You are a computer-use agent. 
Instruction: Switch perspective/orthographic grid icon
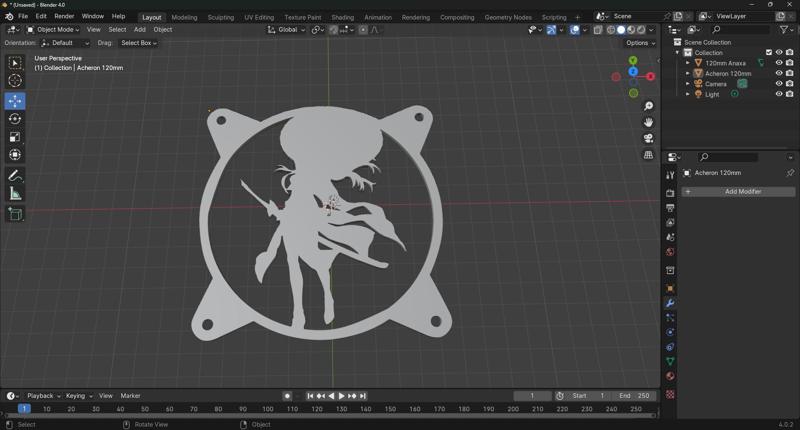tap(648, 155)
